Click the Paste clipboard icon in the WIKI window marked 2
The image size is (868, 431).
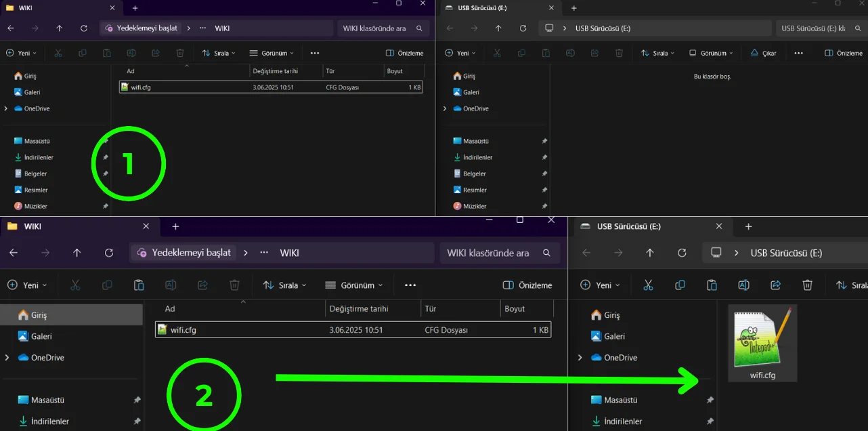pyautogui.click(x=139, y=285)
